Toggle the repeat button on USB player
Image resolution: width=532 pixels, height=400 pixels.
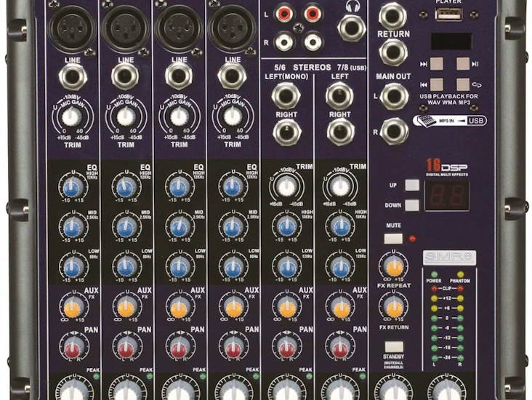(x=463, y=84)
